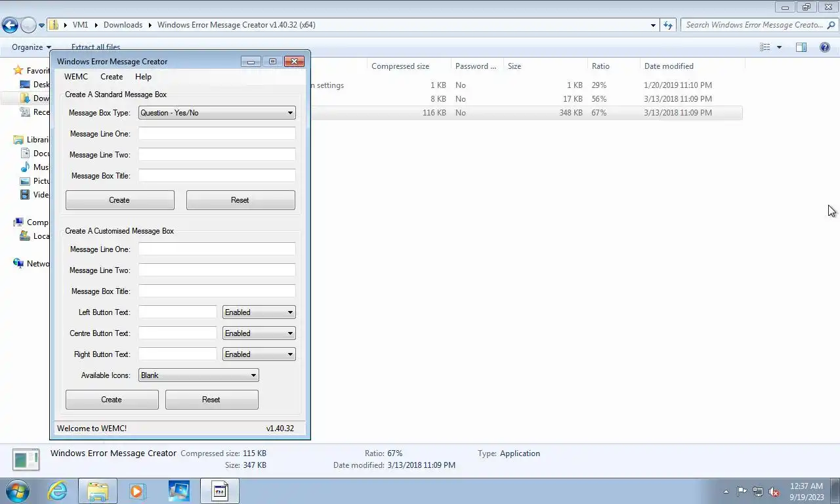840x504 pixels.
Task: Close the Windows Error Message Creator window
Action: (x=294, y=62)
